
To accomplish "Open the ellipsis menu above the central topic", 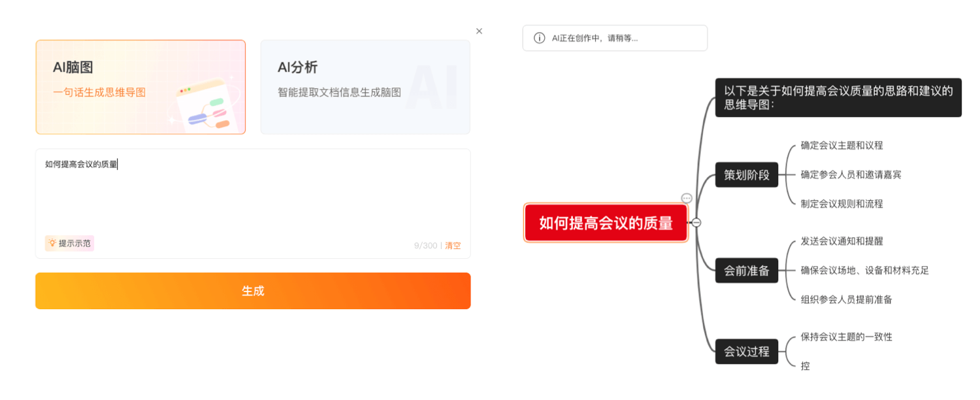I will tap(687, 198).
